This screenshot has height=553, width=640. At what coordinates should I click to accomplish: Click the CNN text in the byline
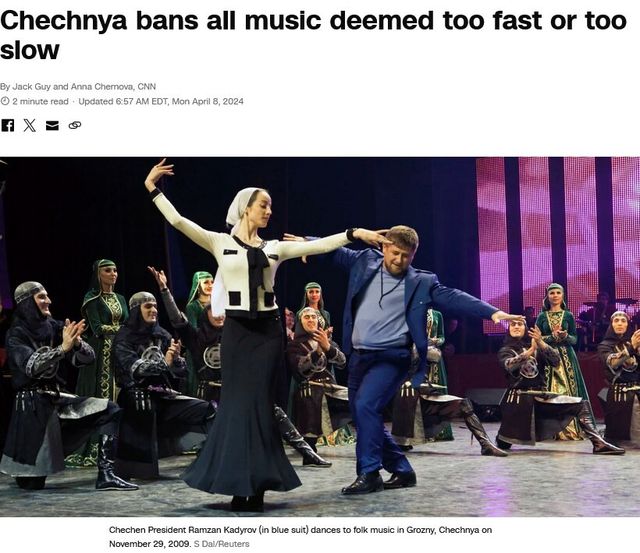[147, 87]
